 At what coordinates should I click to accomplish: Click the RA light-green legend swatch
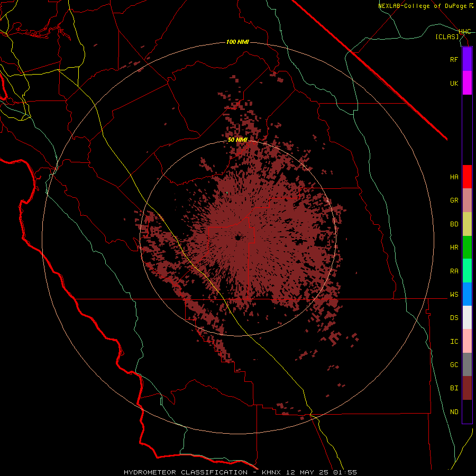click(467, 271)
